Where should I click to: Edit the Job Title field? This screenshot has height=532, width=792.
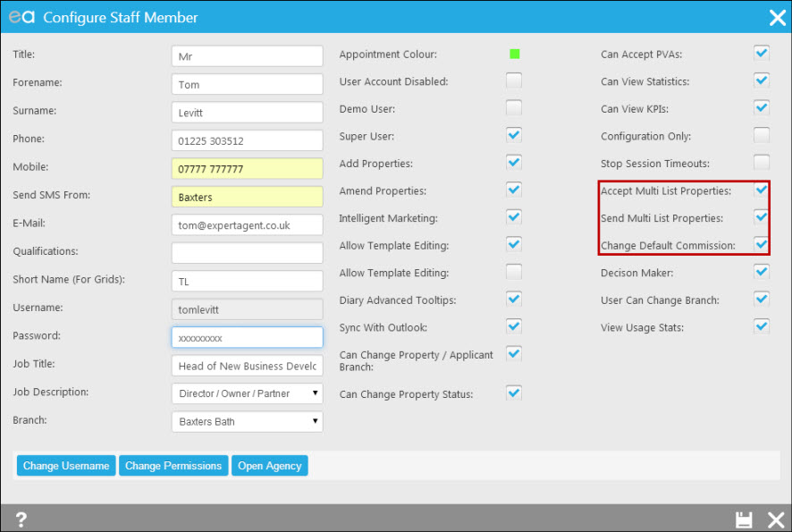click(x=247, y=366)
